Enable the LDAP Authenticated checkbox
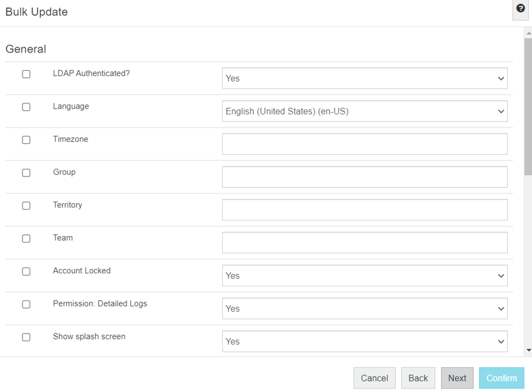 tap(26, 74)
